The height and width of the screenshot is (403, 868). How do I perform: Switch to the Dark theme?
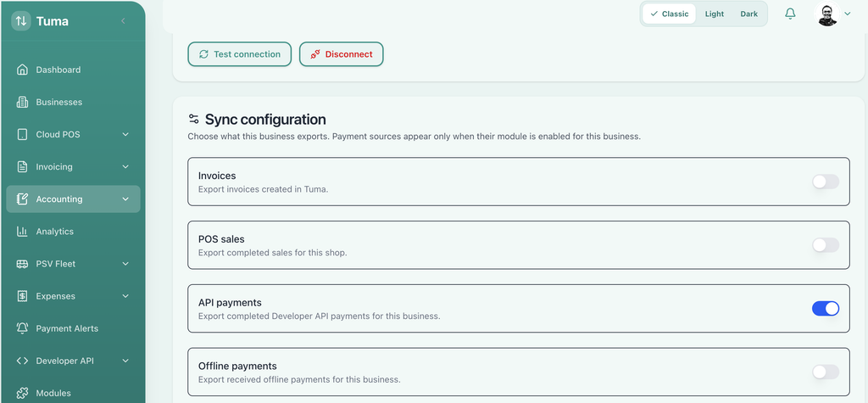[749, 14]
